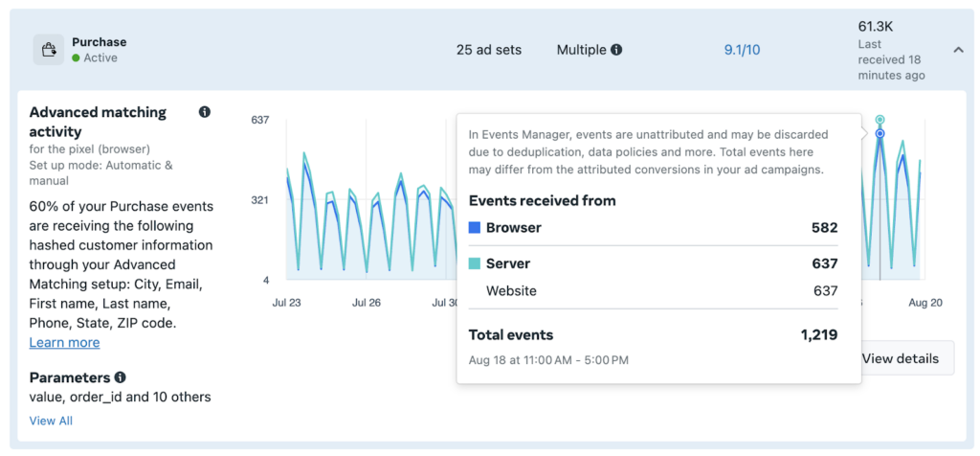Click the green Active status dot
This screenshot has width=980, height=456.
pyautogui.click(x=76, y=58)
